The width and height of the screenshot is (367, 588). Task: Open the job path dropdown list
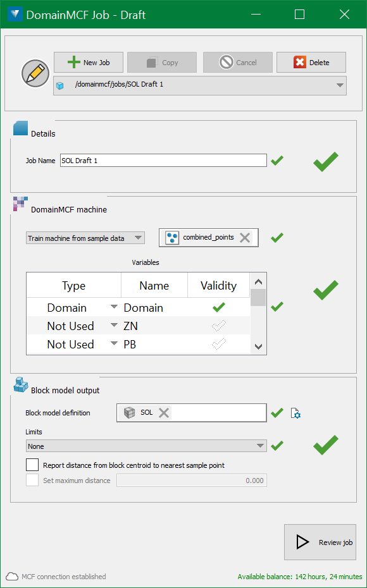point(340,85)
